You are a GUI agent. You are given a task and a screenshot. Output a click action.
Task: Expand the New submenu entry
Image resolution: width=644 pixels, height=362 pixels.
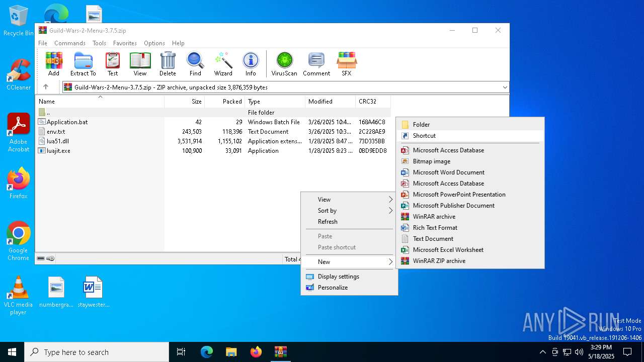[349, 262]
